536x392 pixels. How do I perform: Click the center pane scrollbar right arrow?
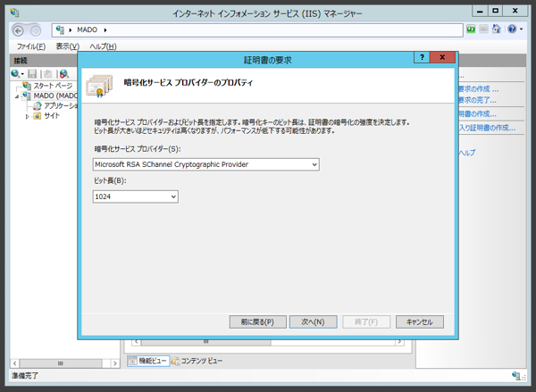399,341
